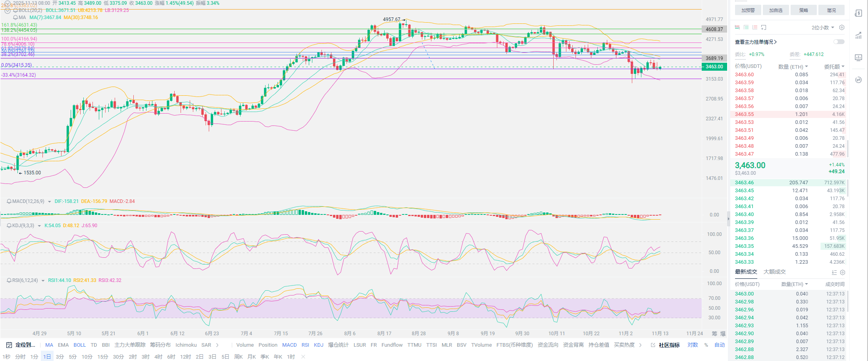Open the settings icon beside 大额成交

[843, 272]
